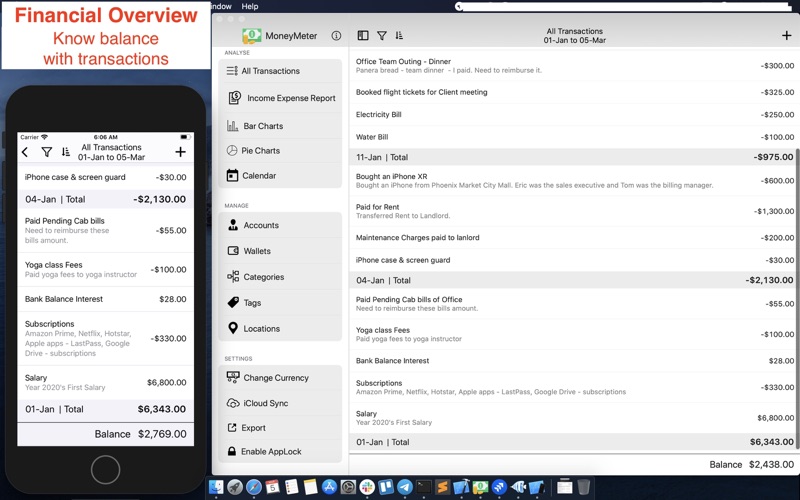Open the sort order icon in desktop toolbar
Viewport: 800px width, 500px height.
(x=399, y=35)
